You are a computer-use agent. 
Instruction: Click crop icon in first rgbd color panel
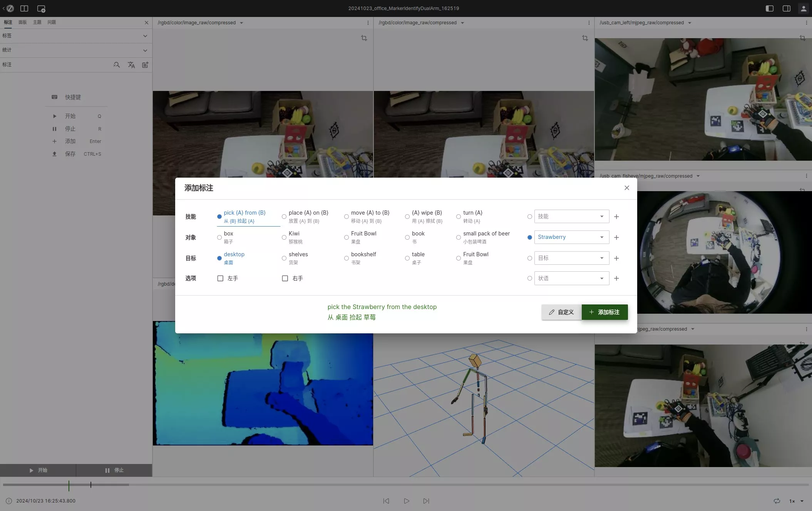point(364,38)
